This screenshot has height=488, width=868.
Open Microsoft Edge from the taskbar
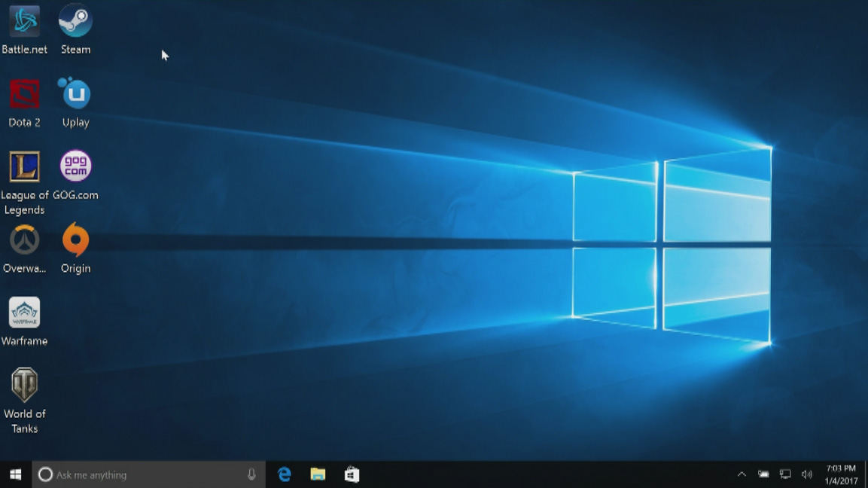(x=285, y=474)
